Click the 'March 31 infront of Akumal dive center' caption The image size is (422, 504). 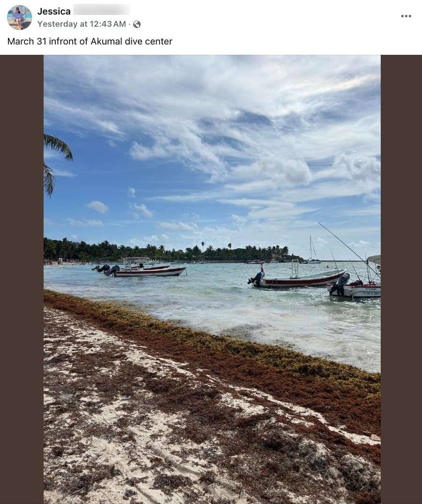point(90,42)
